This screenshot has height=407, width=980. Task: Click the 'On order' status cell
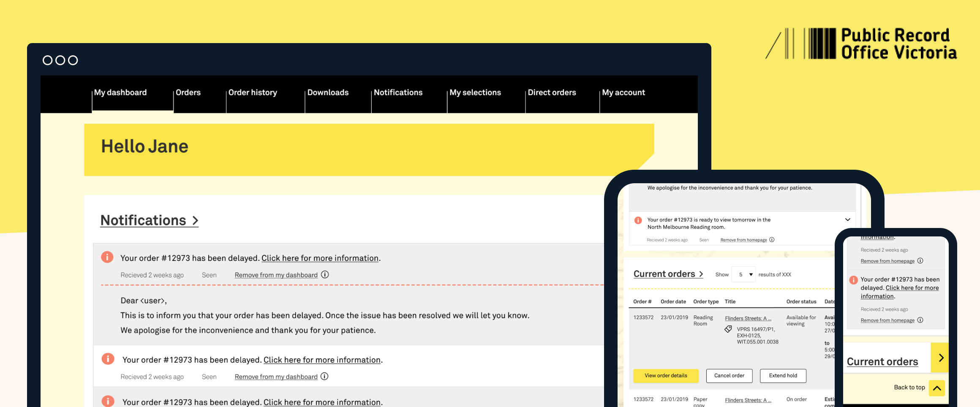tap(797, 399)
